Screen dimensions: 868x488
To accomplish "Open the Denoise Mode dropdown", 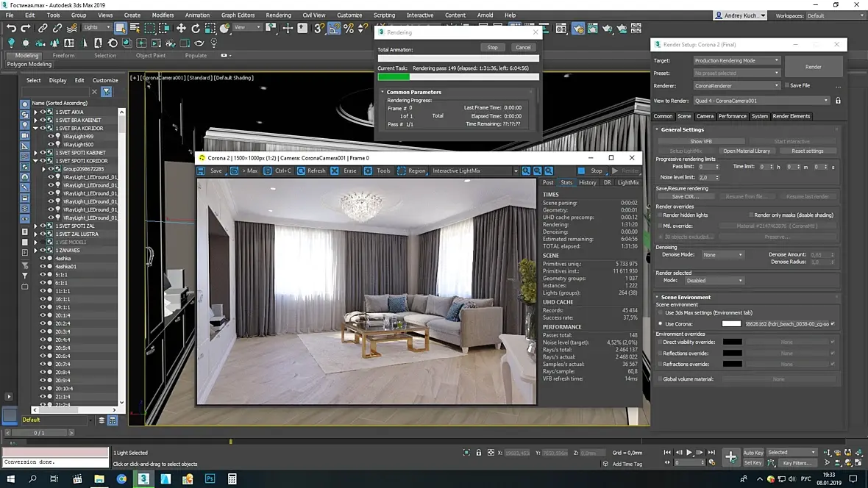I will 722,255.
